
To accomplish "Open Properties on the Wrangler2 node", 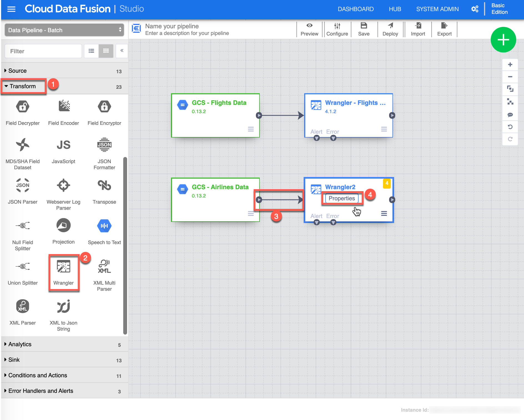I will coord(342,198).
